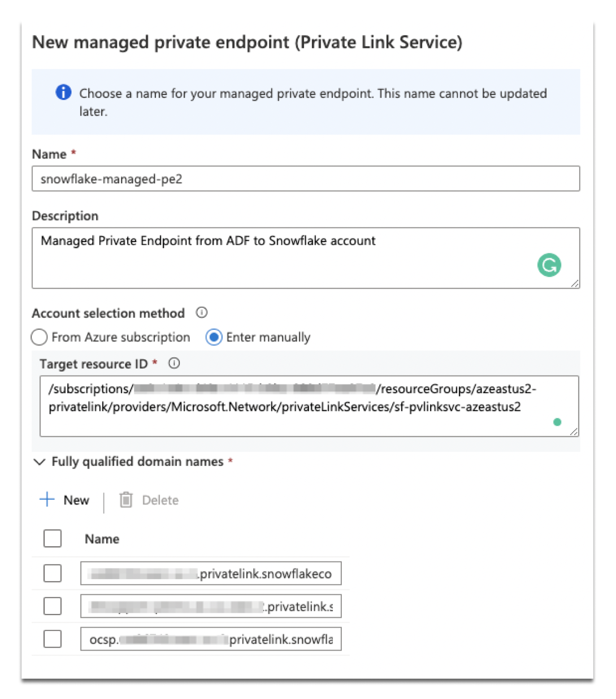The image size is (616, 699).
Task: Select the From Azure subscription radio button
Action: [40, 338]
